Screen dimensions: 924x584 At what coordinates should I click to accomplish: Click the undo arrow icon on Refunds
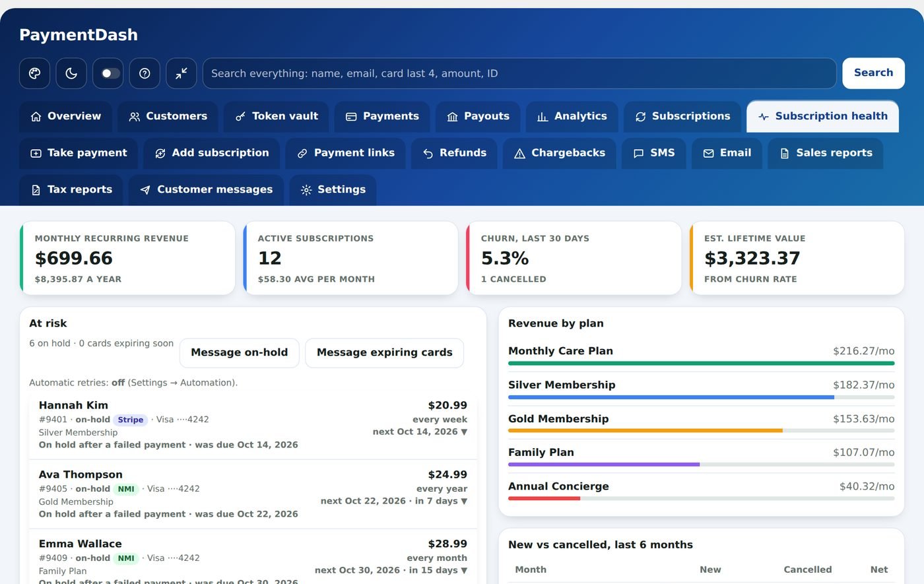click(x=428, y=153)
